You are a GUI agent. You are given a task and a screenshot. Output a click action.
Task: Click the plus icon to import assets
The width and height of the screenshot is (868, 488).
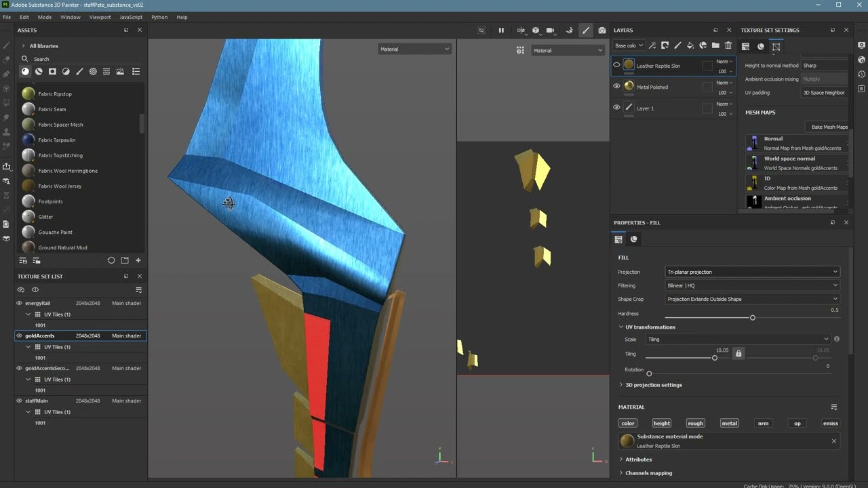[138, 260]
